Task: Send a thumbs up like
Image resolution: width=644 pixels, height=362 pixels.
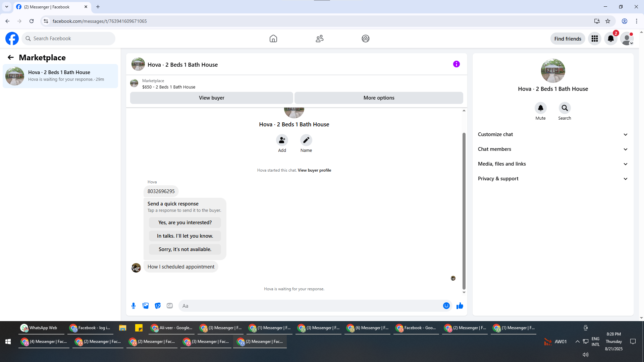Action: click(x=460, y=306)
